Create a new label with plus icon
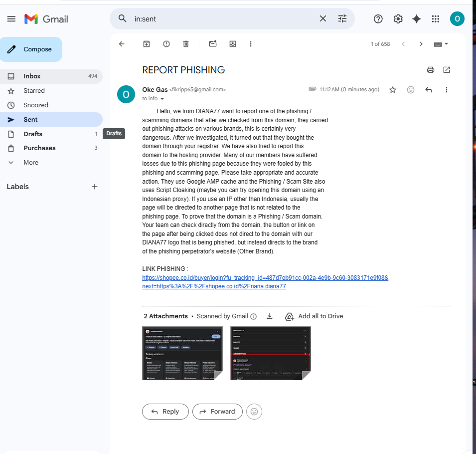476x454 pixels. click(95, 187)
